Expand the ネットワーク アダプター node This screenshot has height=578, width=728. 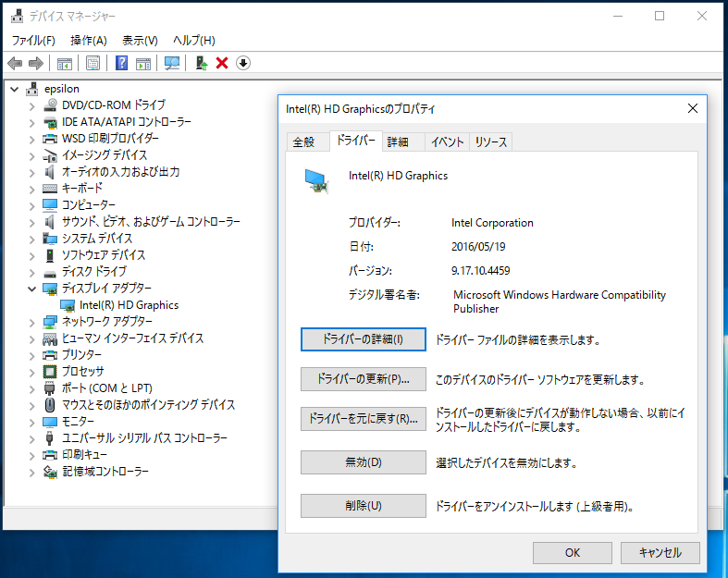point(32,322)
